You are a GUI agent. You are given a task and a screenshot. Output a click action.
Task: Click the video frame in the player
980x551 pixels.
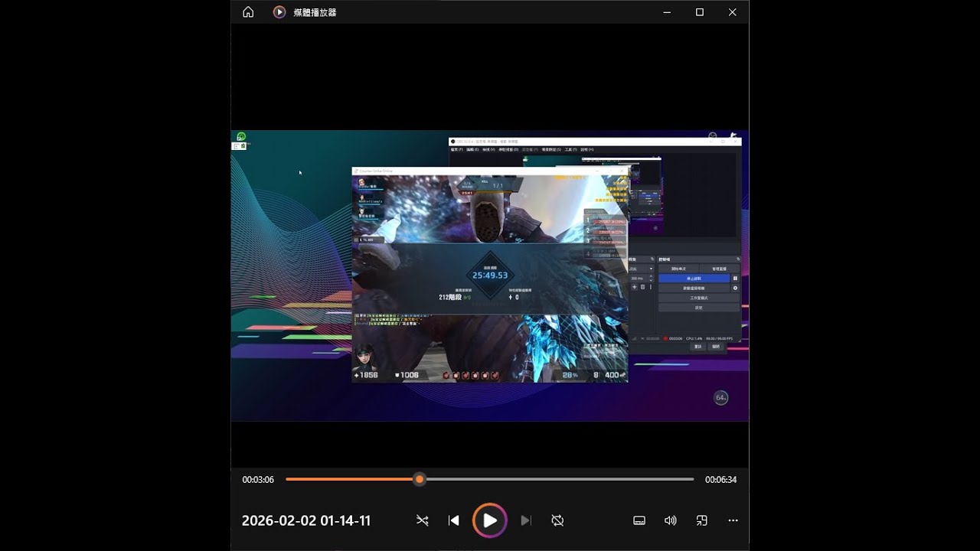click(490, 275)
